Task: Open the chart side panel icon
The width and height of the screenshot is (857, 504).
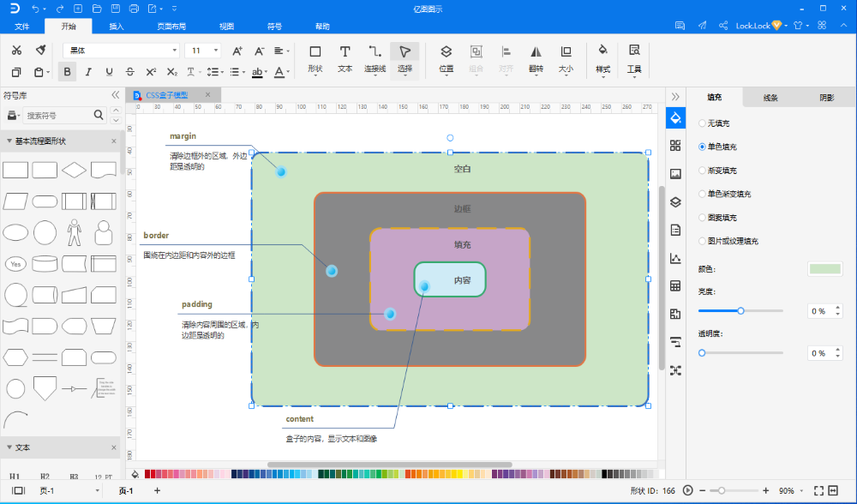Action: [x=675, y=258]
